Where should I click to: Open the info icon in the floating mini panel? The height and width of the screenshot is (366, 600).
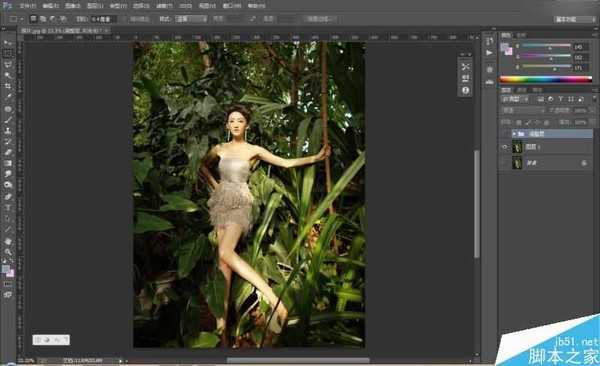465,90
